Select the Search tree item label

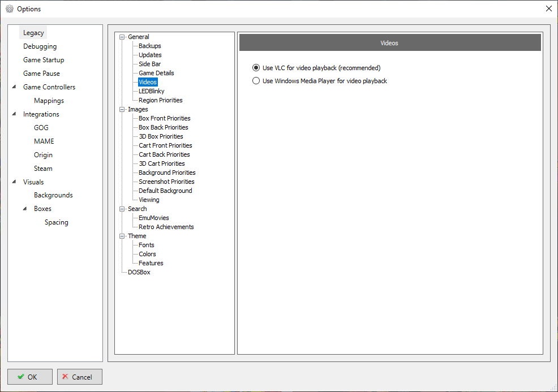[138, 209]
